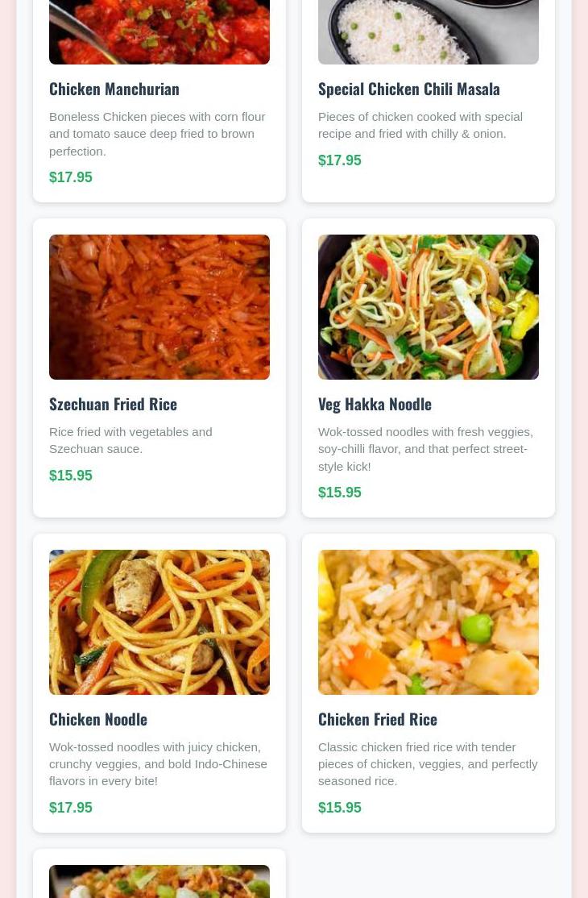The image size is (588, 898).
Task: Click the Special Chicken Chili Masala photo
Action: click(429, 32)
